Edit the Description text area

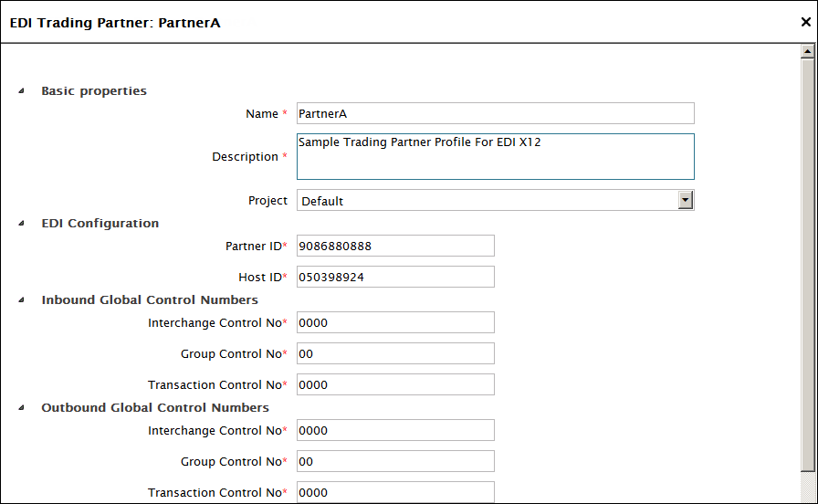(495, 157)
